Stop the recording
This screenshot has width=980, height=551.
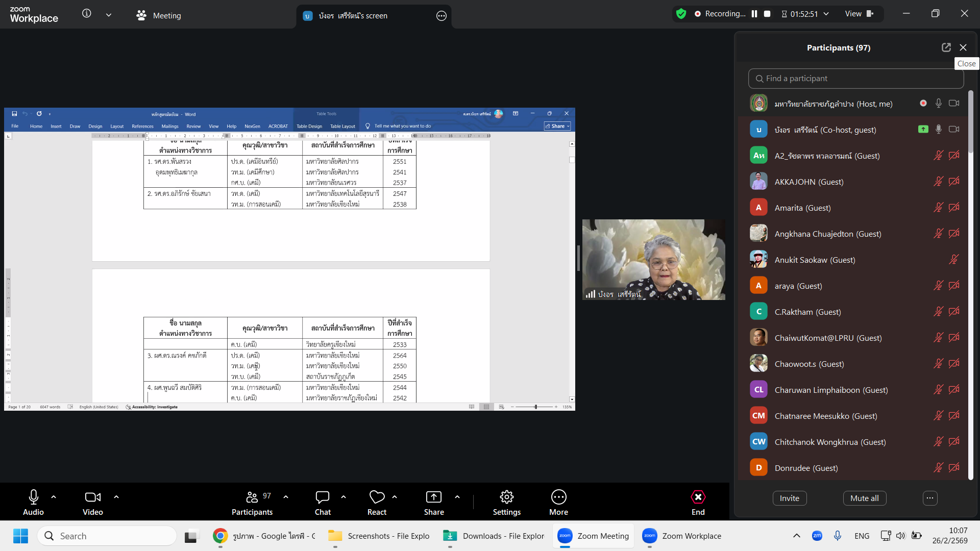pyautogui.click(x=767, y=14)
